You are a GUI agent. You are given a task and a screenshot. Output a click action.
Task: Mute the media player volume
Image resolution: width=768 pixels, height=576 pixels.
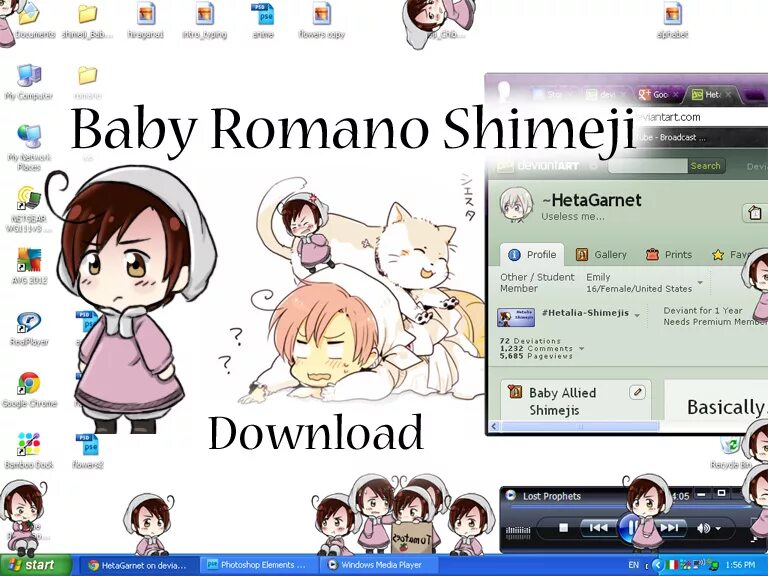pyautogui.click(x=703, y=528)
